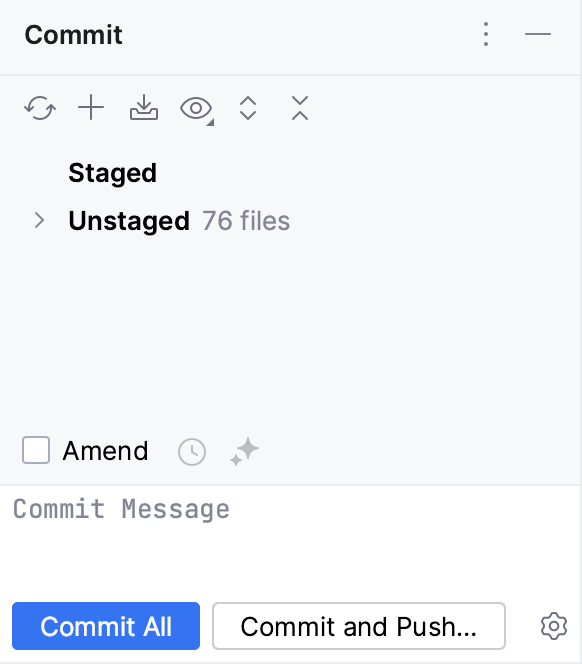Click the Amend label text
Image resolution: width=582 pixels, height=664 pixels.
pyautogui.click(x=105, y=451)
